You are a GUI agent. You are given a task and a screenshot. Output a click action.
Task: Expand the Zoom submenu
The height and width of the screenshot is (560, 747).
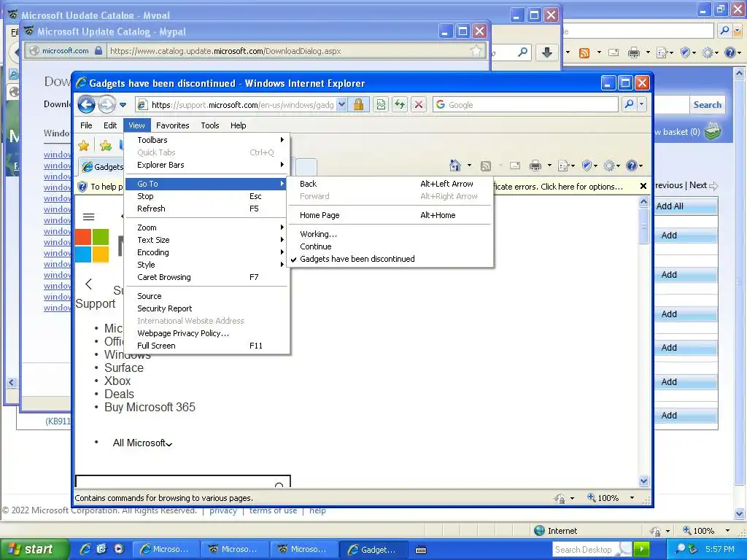tap(206, 227)
